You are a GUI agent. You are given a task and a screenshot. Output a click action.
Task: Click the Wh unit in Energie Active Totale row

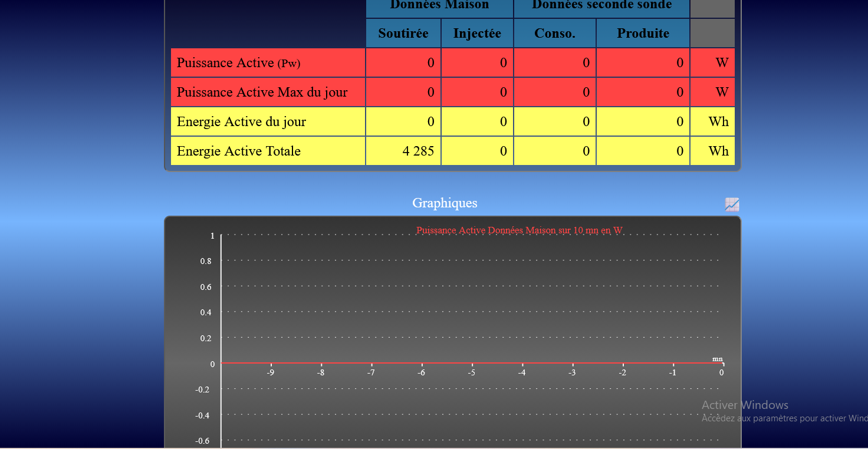tap(718, 151)
